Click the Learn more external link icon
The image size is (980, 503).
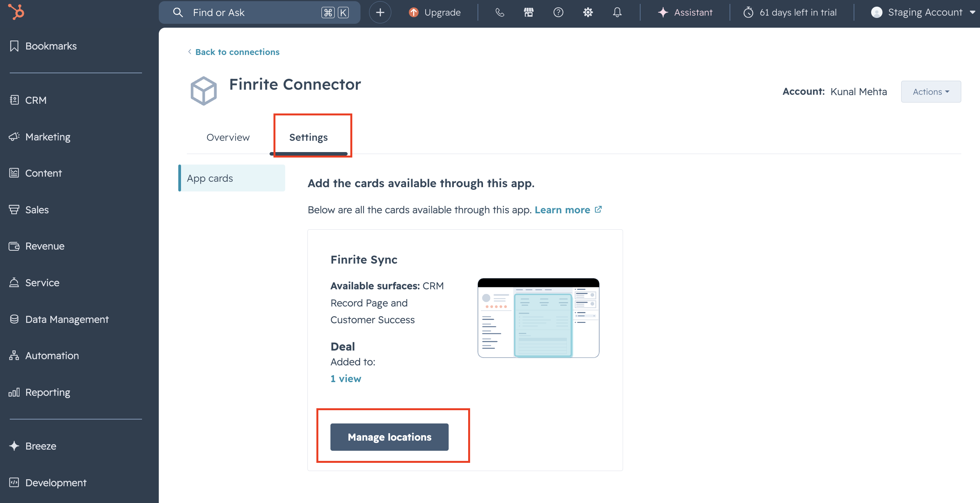click(x=598, y=209)
